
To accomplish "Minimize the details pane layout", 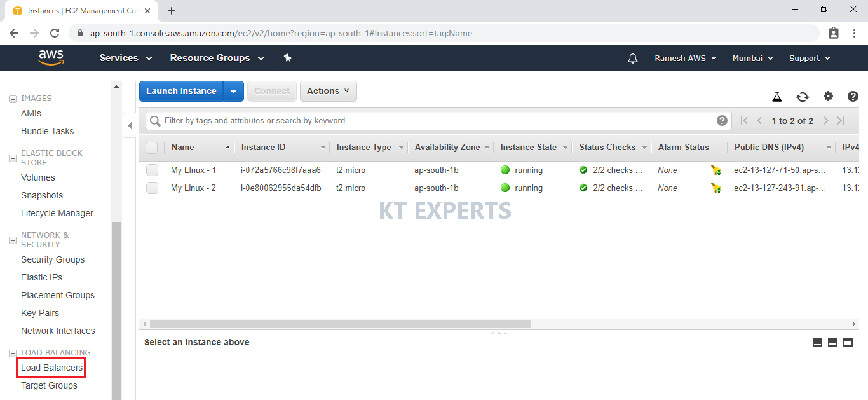I will 818,342.
